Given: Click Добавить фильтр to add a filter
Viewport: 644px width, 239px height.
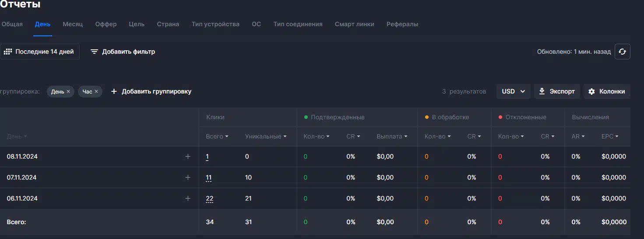Looking at the screenshot, I should tap(123, 52).
